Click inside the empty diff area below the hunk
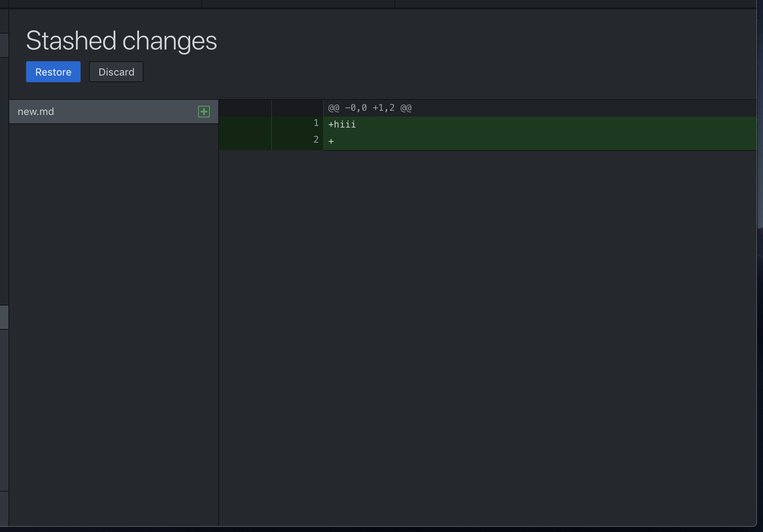Image resolution: width=763 pixels, height=532 pixels. click(483, 294)
